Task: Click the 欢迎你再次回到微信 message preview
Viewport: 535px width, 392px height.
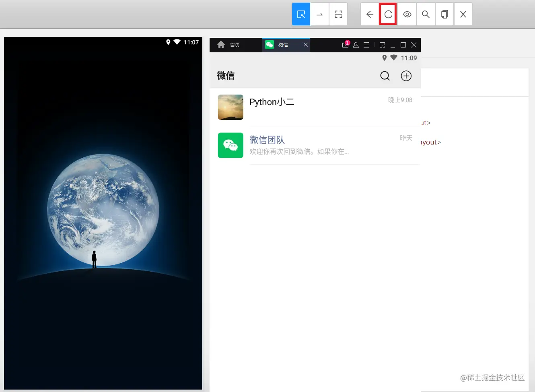Action: (x=299, y=152)
